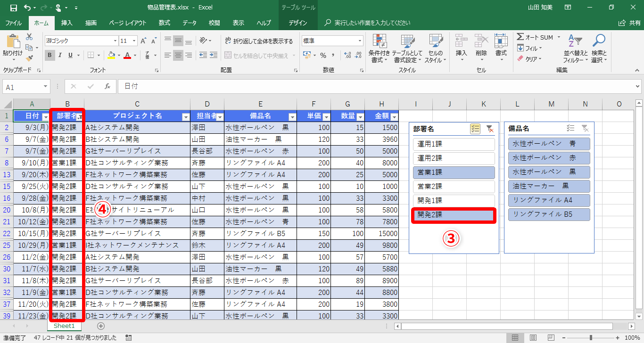Open the filter dropdown on 日付 header
Screen dimensions: 644x343
click(46, 117)
